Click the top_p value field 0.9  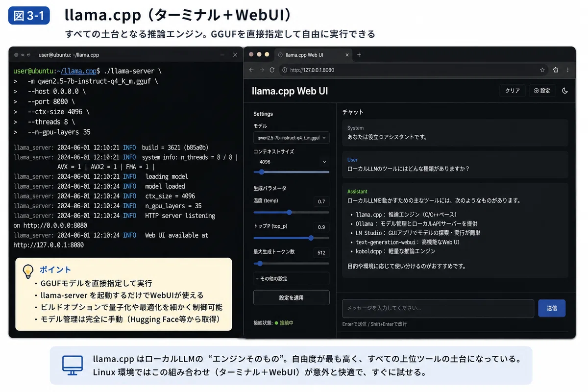(x=321, y=227)
